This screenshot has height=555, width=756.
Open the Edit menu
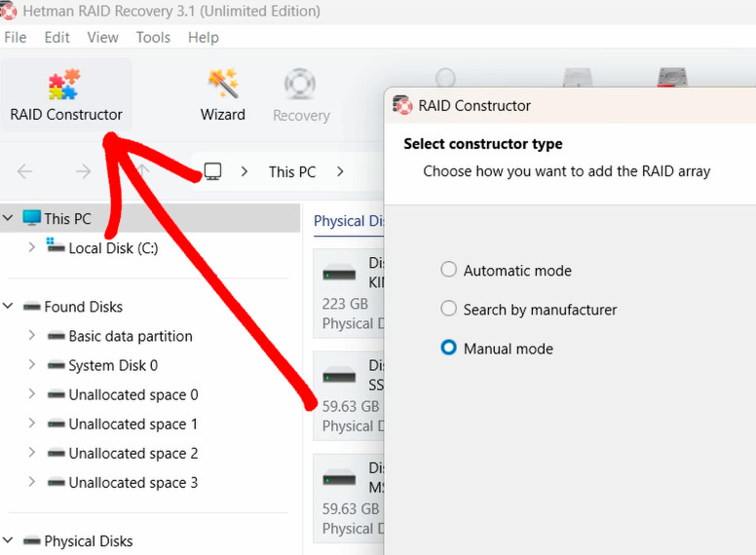(57, 38)
